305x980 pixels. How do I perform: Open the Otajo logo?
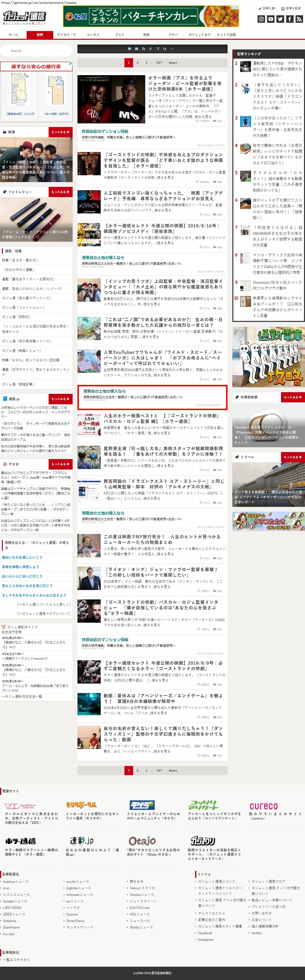point(142,841)
